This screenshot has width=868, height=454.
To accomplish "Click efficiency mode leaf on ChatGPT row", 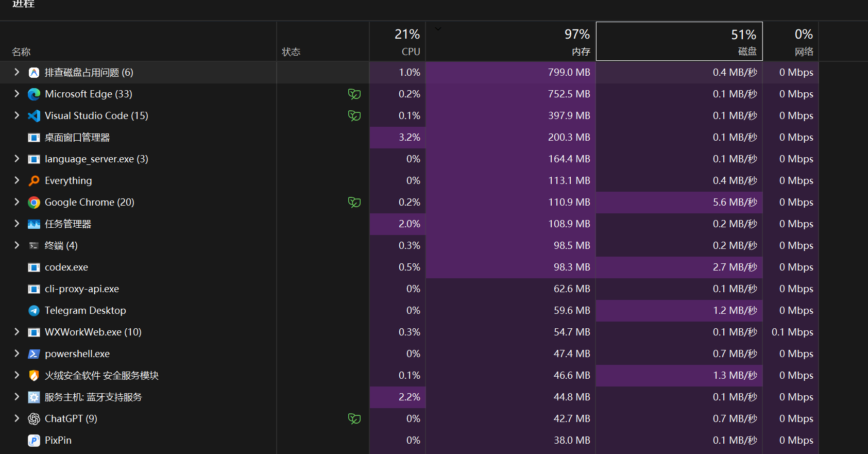I will [x=354, y=419].
